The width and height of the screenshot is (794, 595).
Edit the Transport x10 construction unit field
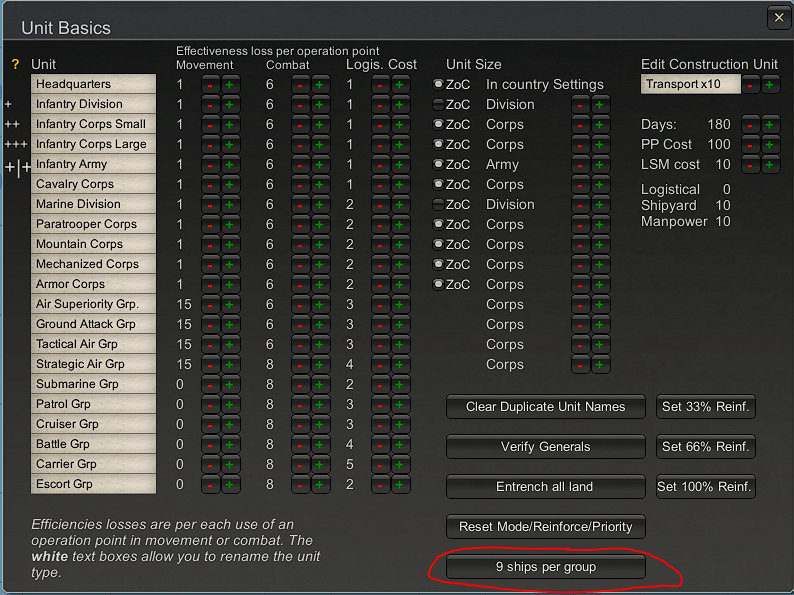point(690,84)
